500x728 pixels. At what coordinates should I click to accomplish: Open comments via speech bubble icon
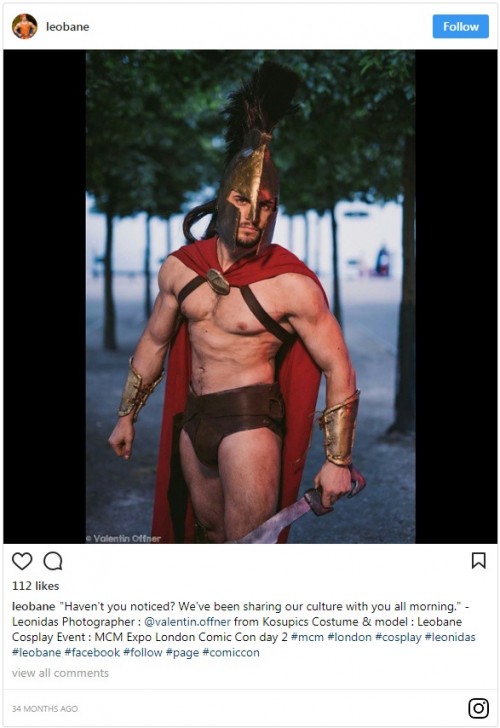(53, 561)
